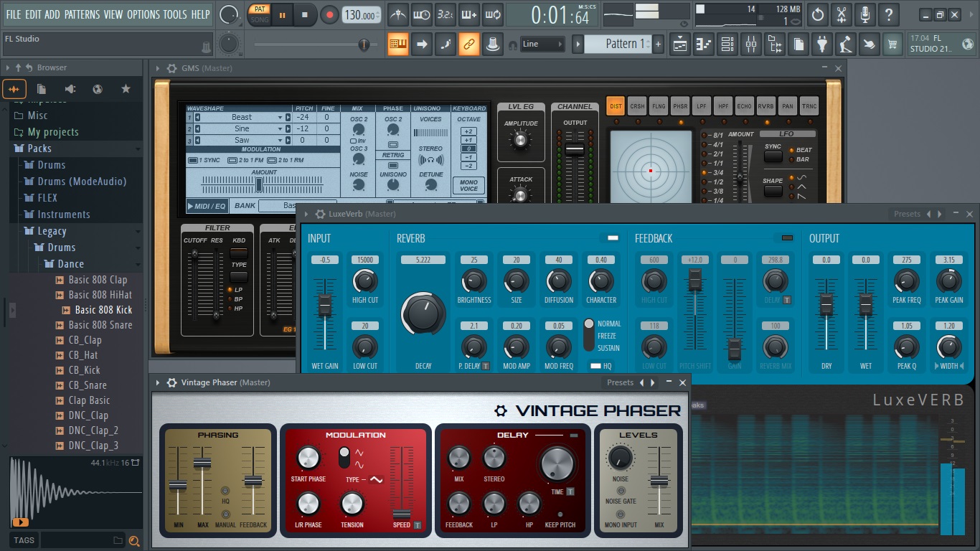Collapse the Legacy folder in browser
This screenshot has width=980, height=551.
pyautogui.click(x=52, y=231)
